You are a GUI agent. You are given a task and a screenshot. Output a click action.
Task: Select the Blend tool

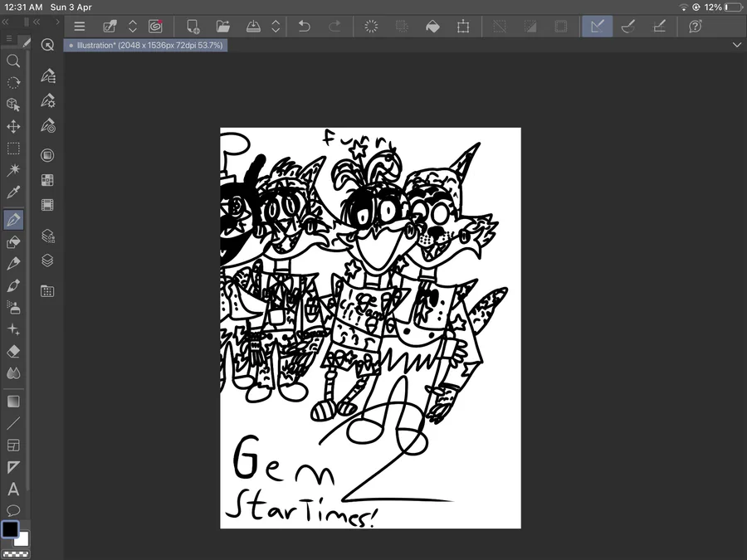pos(13,373)
